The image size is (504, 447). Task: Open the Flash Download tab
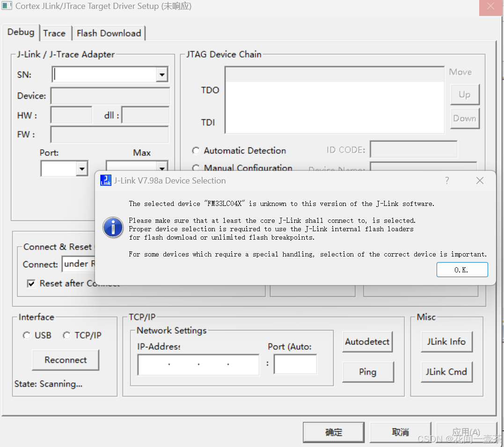109,33
